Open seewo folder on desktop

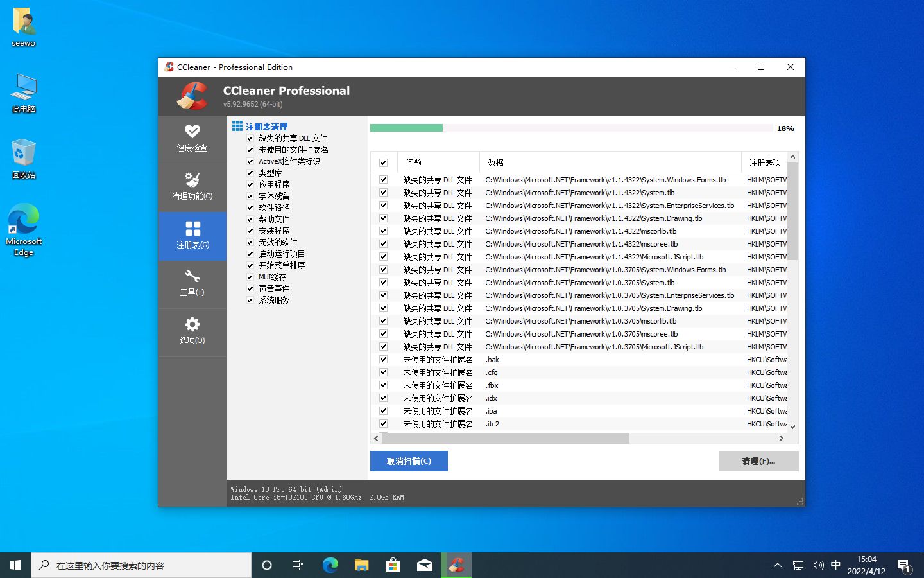(x=24, y=27)
